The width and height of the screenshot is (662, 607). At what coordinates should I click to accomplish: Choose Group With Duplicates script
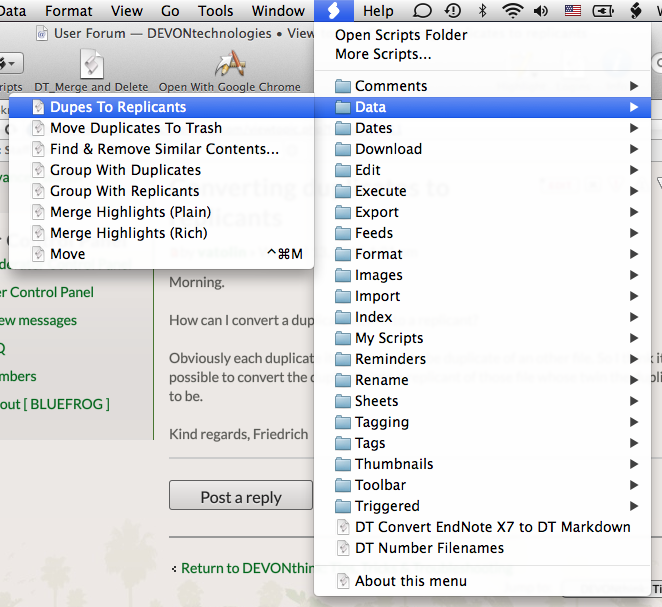tap(161, 170)
